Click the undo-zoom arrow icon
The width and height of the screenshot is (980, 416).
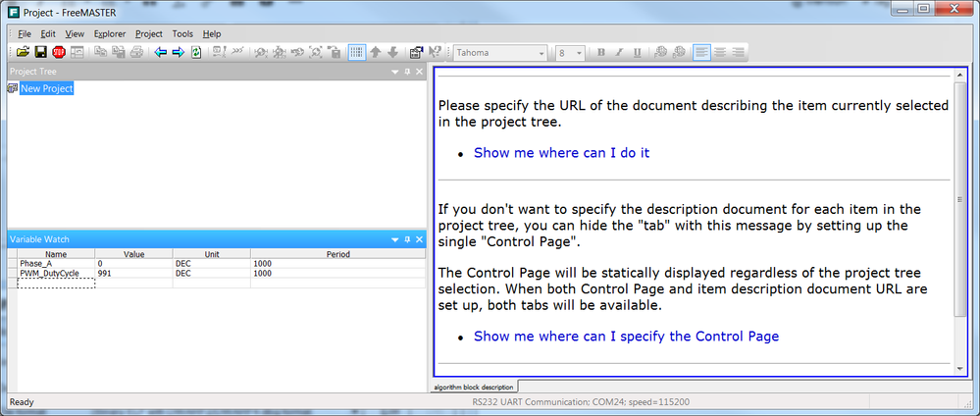[297, 53]
